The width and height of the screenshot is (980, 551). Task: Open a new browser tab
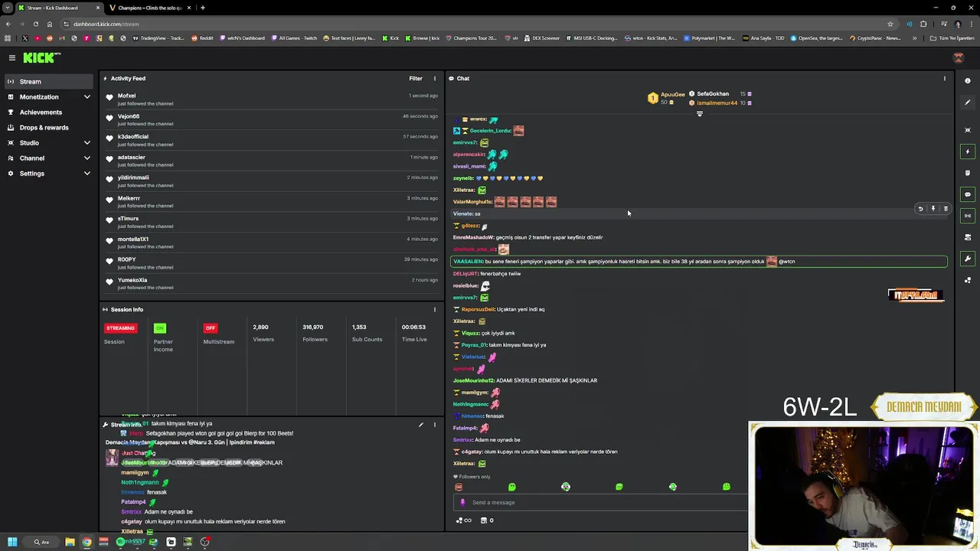coord(203,8)
